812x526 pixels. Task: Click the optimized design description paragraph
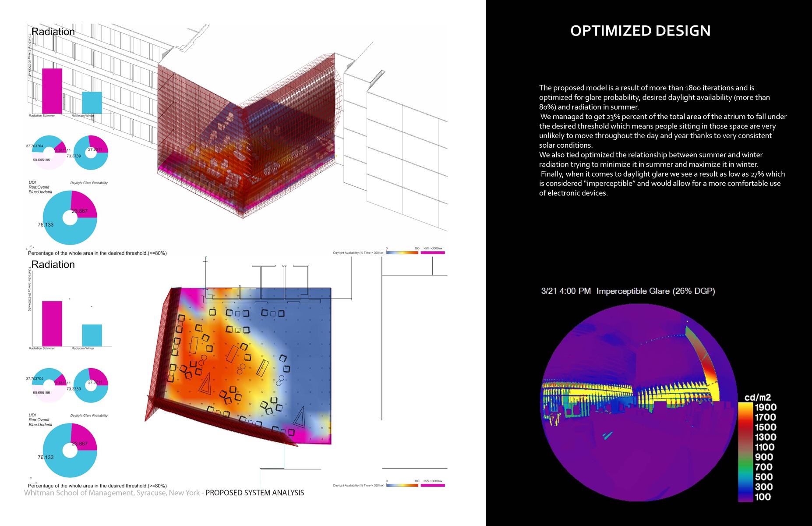[662, 140]
